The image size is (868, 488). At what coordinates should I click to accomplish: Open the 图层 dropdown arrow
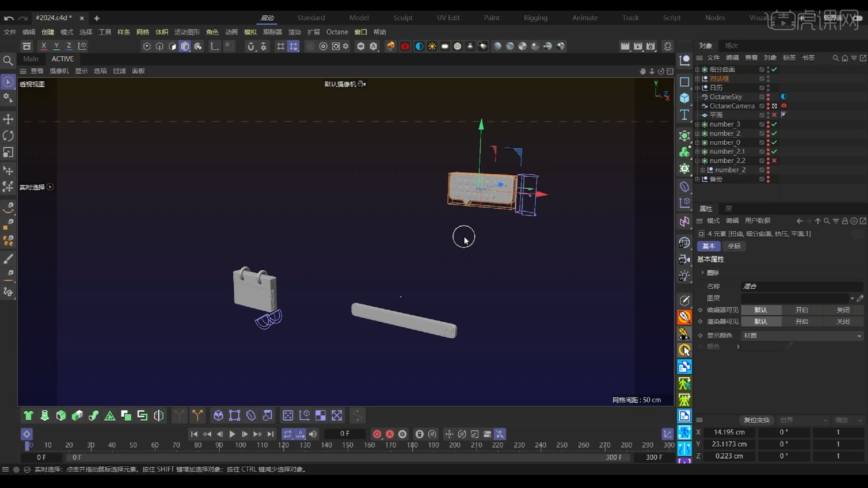point(852,298)
